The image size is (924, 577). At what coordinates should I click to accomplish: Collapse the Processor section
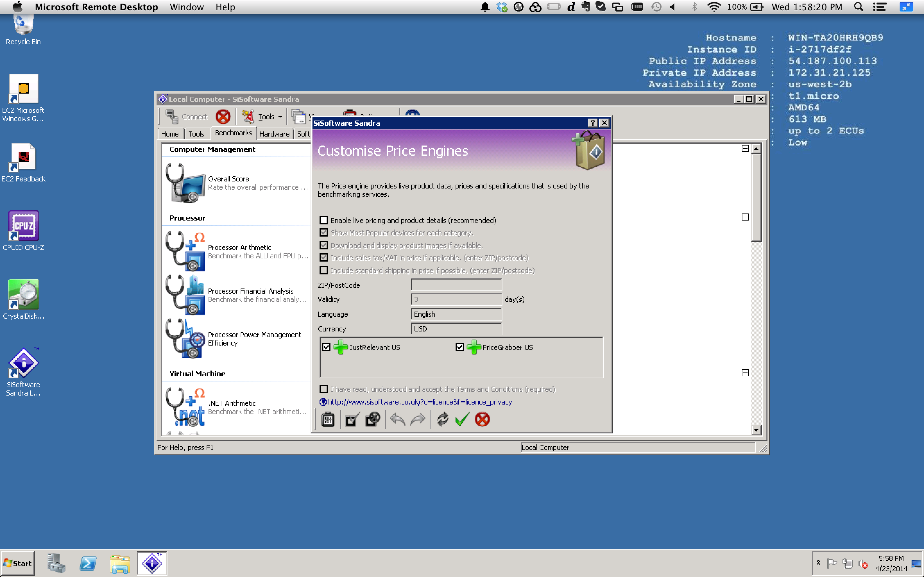point(745,217)
